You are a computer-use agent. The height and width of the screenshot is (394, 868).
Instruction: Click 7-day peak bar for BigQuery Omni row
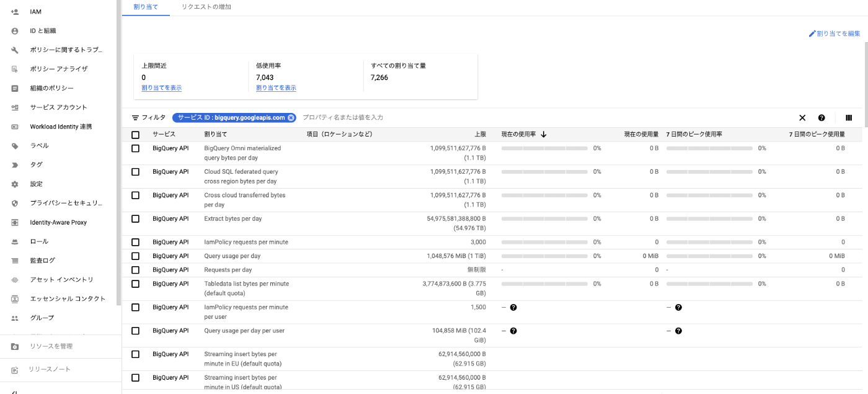tap(709, 148)
